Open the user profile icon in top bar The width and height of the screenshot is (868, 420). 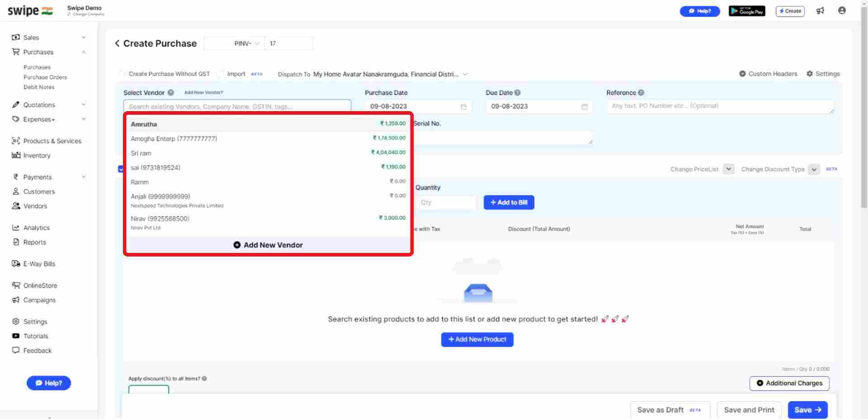click(x=842, y=10)
